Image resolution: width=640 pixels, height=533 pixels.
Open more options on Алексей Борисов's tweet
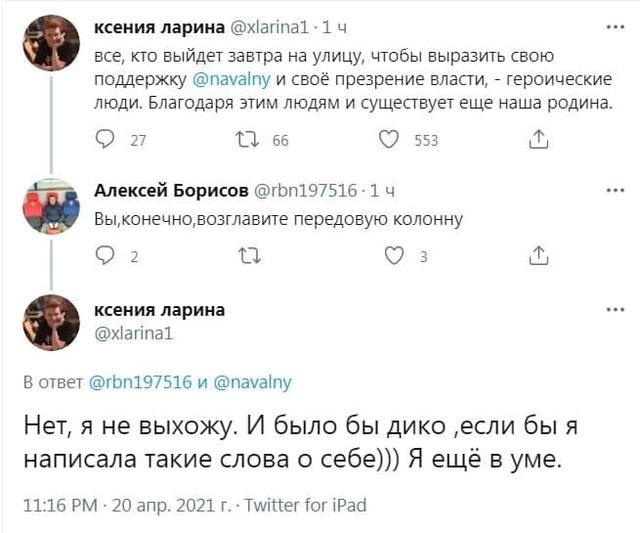coord(615,188)
